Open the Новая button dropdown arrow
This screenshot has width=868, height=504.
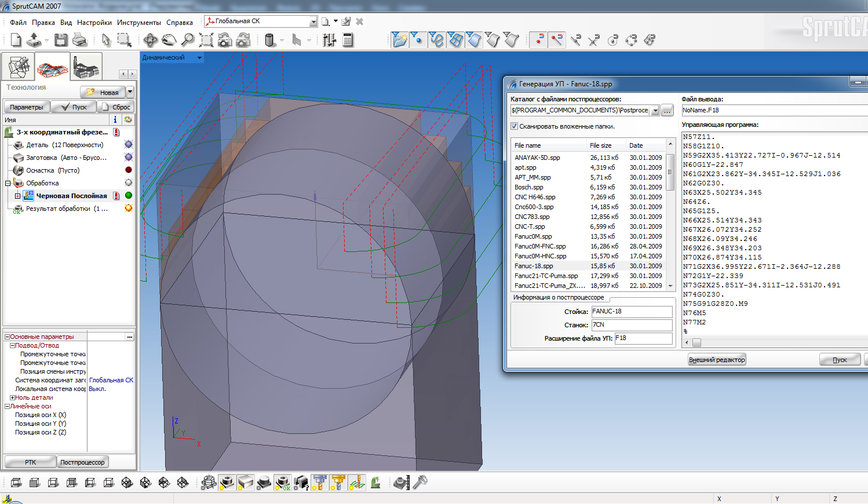click(x=130, y=92)
